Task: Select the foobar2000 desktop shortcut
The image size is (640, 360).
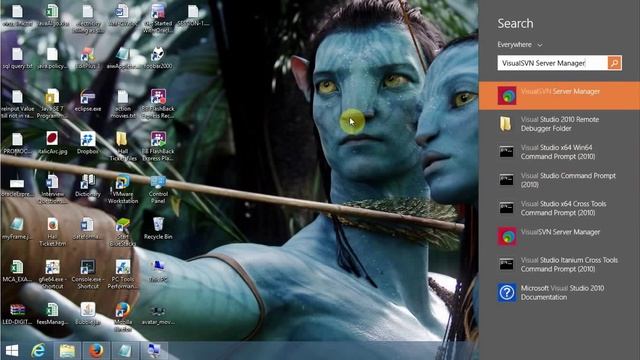Action: click(158, 58)
